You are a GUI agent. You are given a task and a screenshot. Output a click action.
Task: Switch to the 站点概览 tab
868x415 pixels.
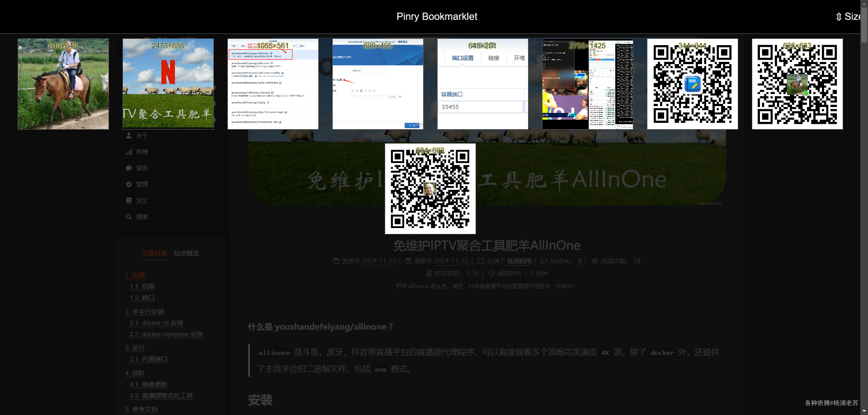[186, 253]
